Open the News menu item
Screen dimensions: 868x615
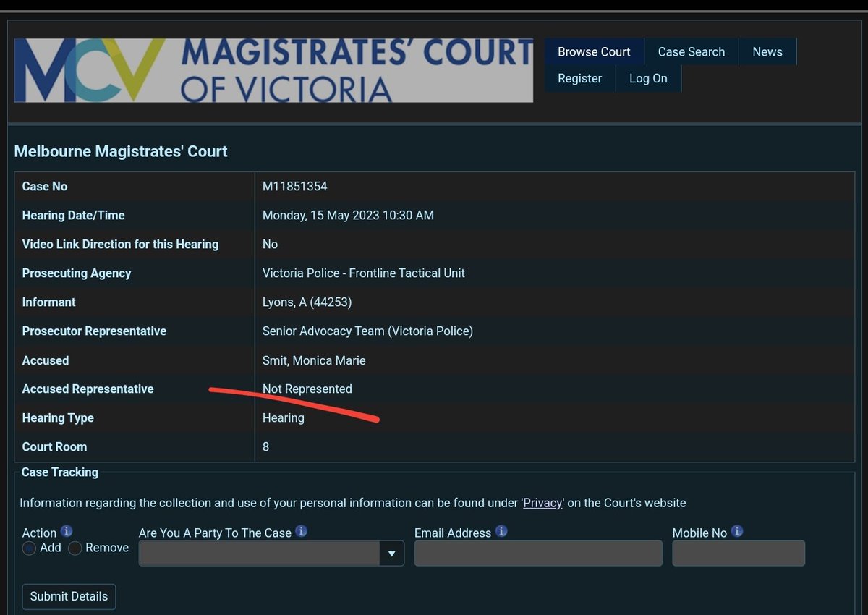click(767, 52)
